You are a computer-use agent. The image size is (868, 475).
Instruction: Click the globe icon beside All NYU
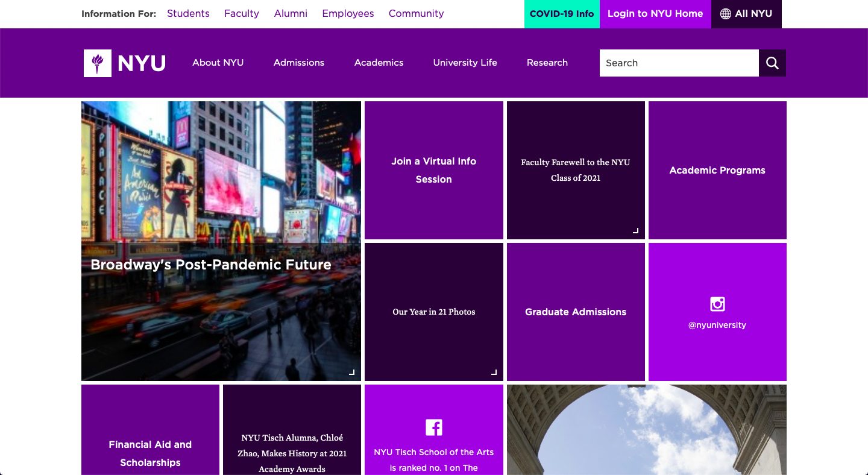726,14
